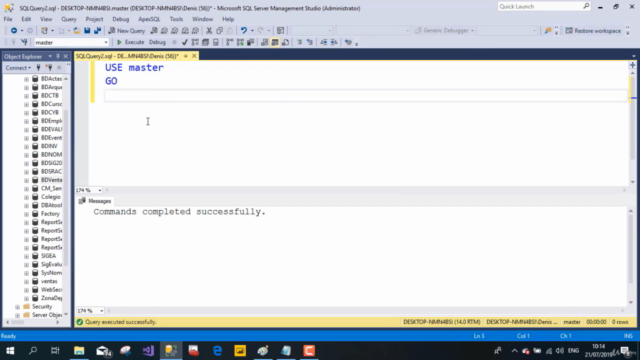The image size is (640, 360).
Task: Click the New Query toolbar button
Action: pyautogui.click(x=127, y=31)
